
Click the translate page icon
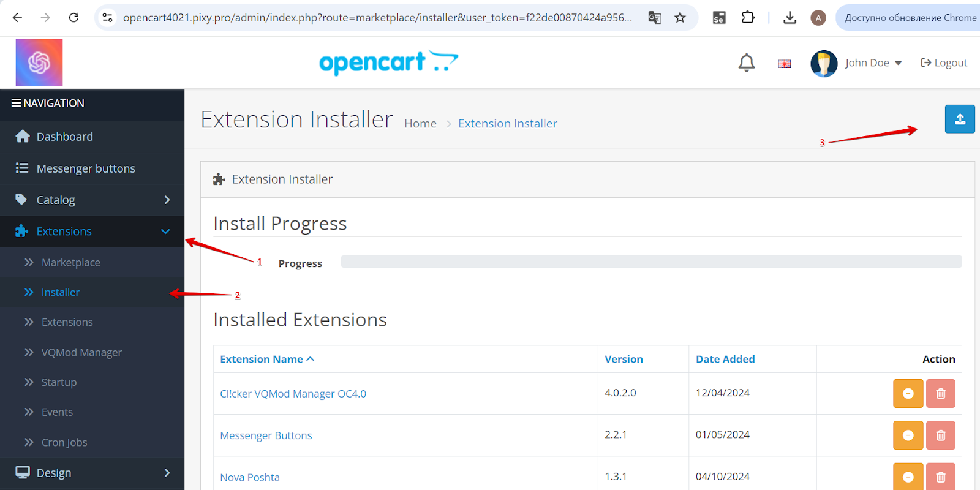coord(655,18)
